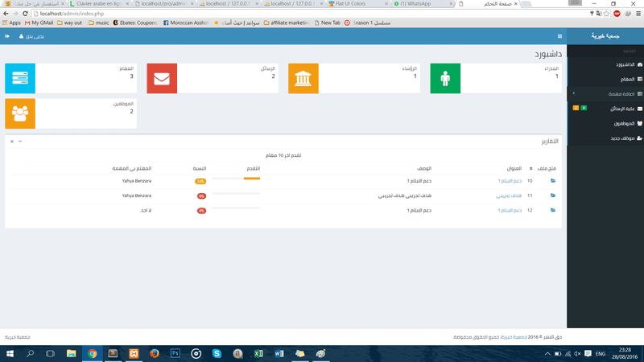Screen dimensions: 644x362
Task: Click the orange message count badge in sidebar
Action: 576,108
